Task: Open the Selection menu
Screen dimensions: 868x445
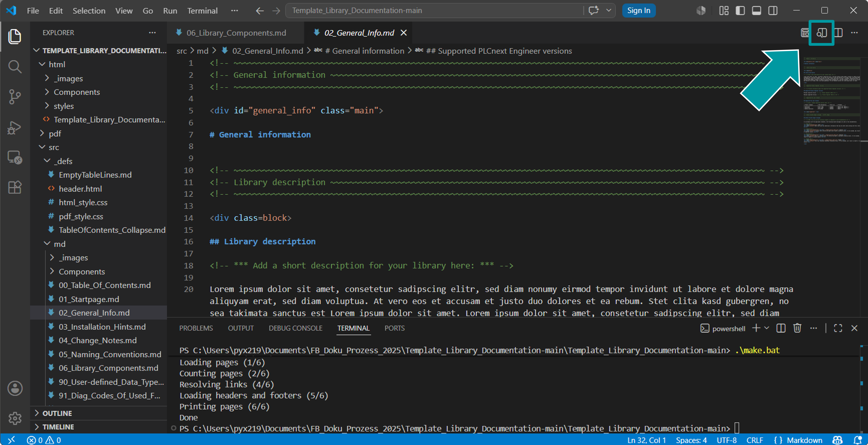Action: 89,10
